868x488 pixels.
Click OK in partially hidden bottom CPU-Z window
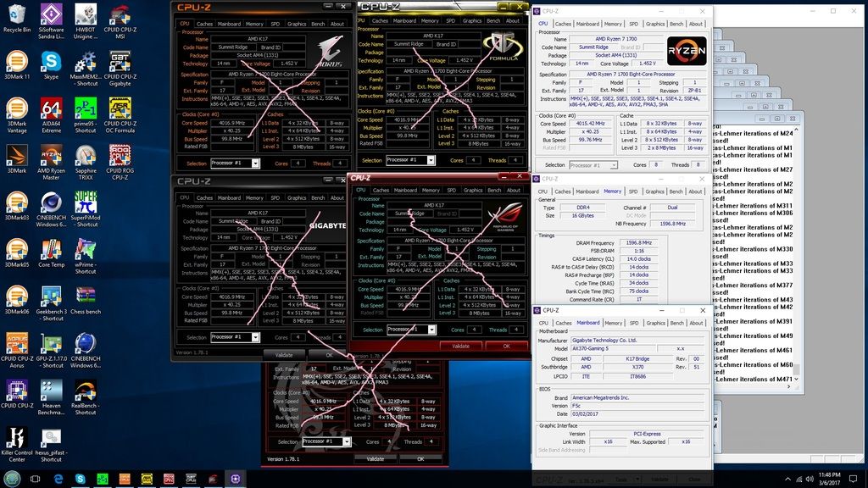pos(420,459)
